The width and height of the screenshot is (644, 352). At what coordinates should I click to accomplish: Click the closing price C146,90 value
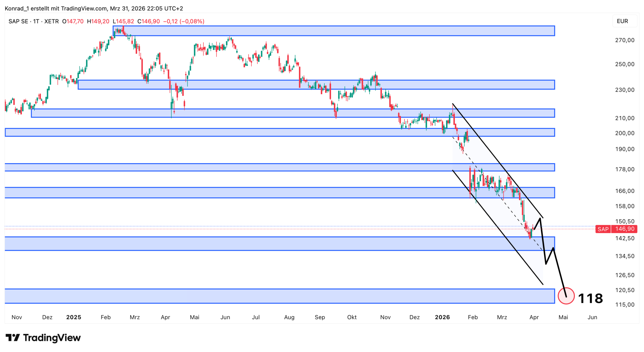click(148, 21)
